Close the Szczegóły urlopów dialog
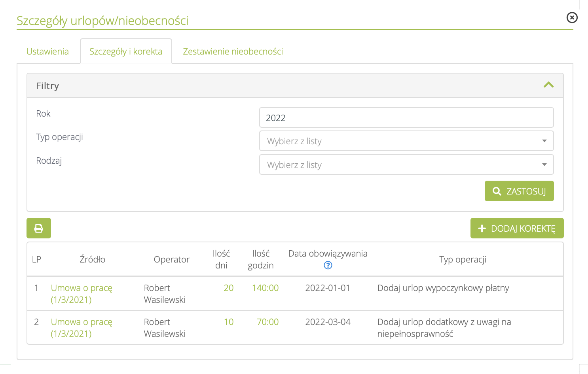The height and width of the screenshot is (374, 588). (x=572, y=17)
